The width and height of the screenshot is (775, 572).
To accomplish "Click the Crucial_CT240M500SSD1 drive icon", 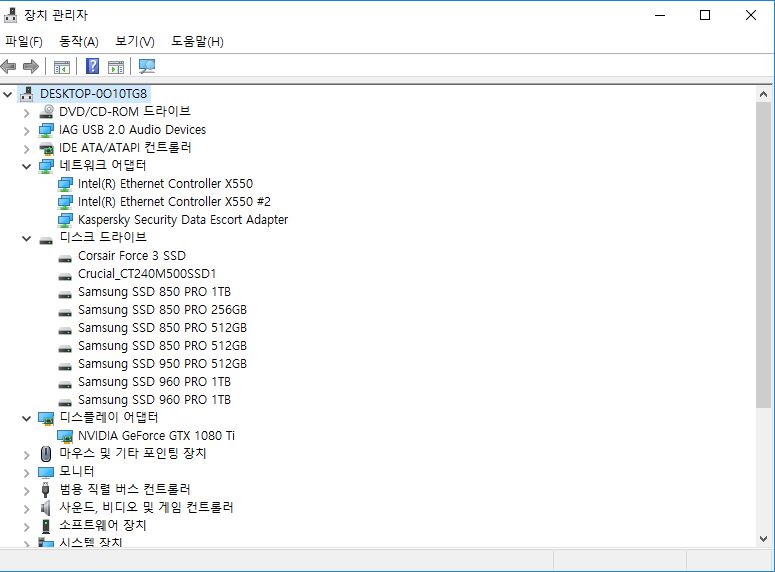I will click(x=65, y=275).
